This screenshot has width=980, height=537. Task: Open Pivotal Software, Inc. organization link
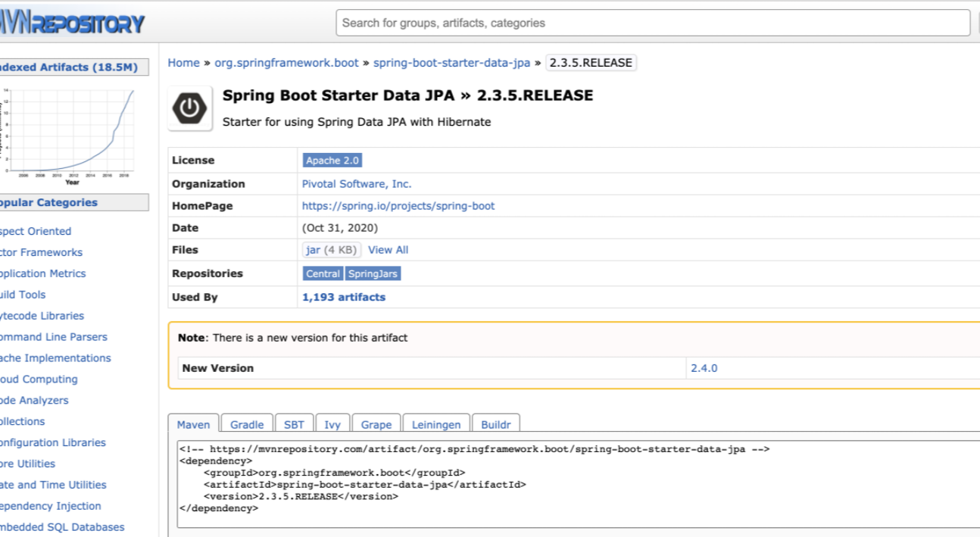pyautogui.click(x=357, y=184)
